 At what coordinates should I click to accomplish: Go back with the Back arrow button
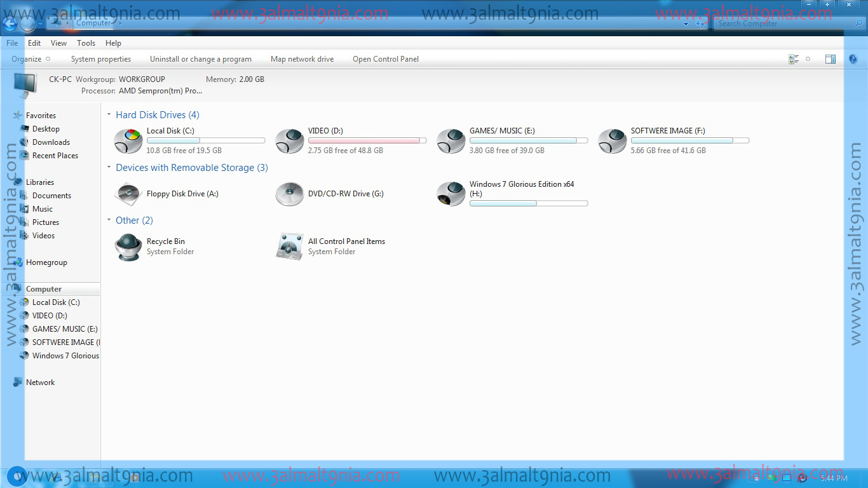point(10,24)
